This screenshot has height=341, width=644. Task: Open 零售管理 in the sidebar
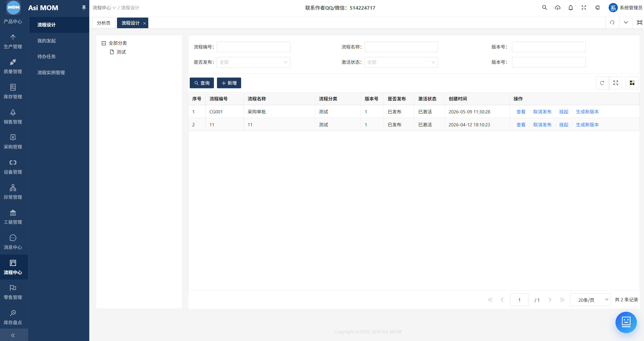click(13, 292)
